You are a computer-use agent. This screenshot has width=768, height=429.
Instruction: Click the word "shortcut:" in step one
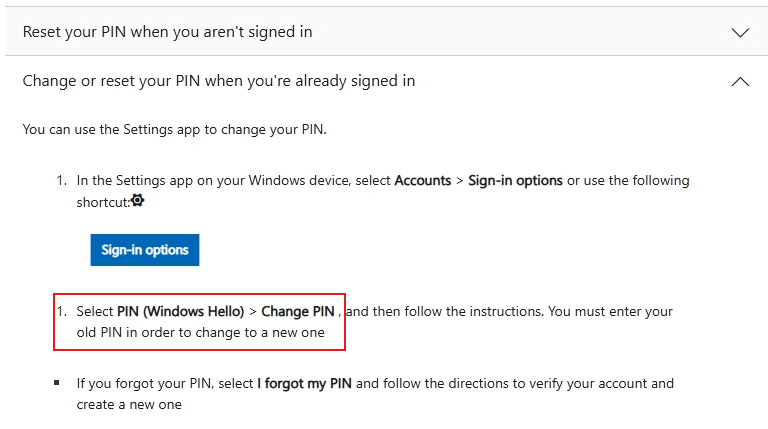coord(103,202)
